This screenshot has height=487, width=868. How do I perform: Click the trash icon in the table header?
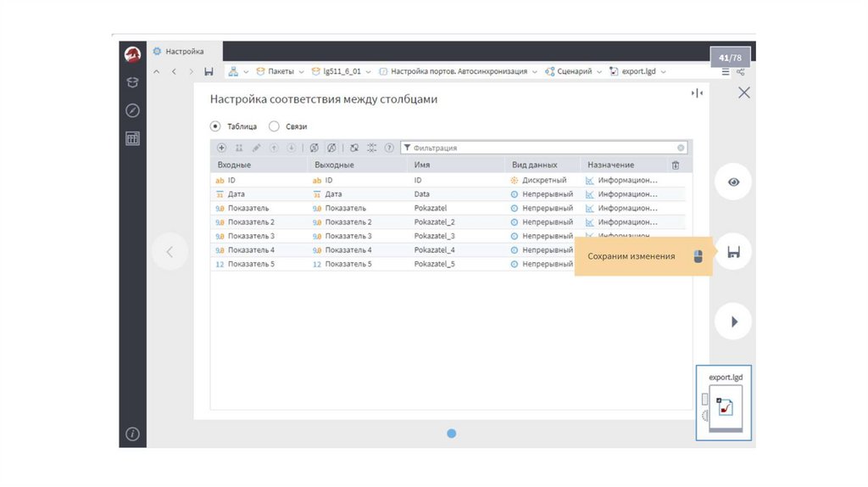(x=676, y=165)
